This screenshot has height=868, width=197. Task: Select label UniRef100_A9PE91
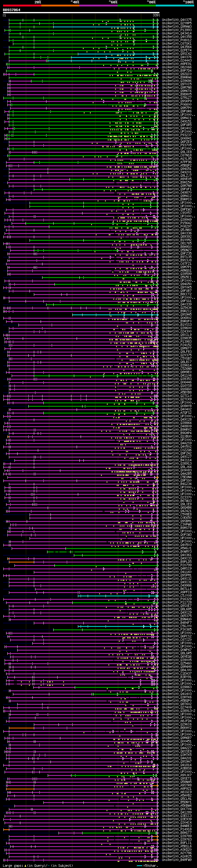177,64
